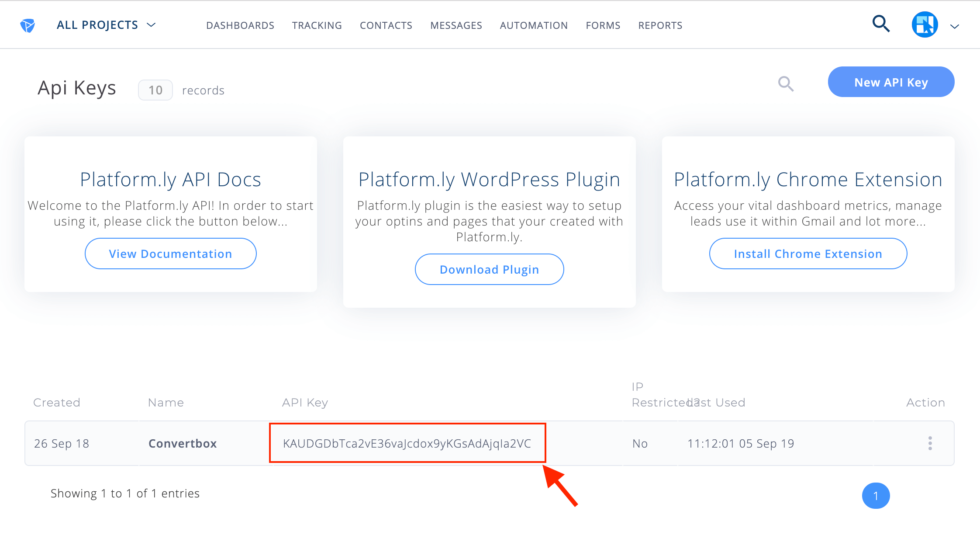Click Showing 1 to 1 of 1 entries text
Viewport: 980px width, 556px height.
click(x=125, y=493)
